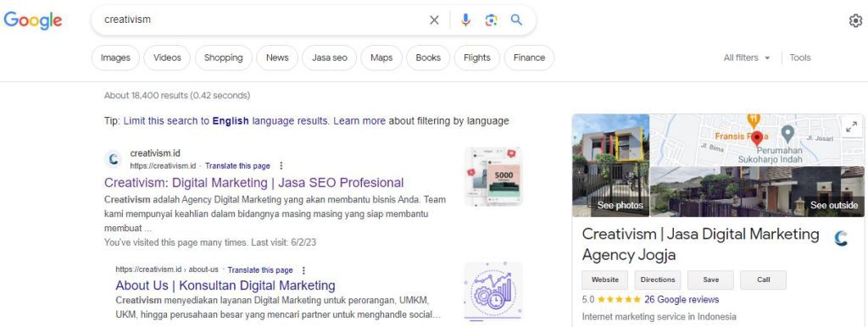This screenshot has width=868, height=327.
Task: Open the News filter
Action: tap(277, 58)
